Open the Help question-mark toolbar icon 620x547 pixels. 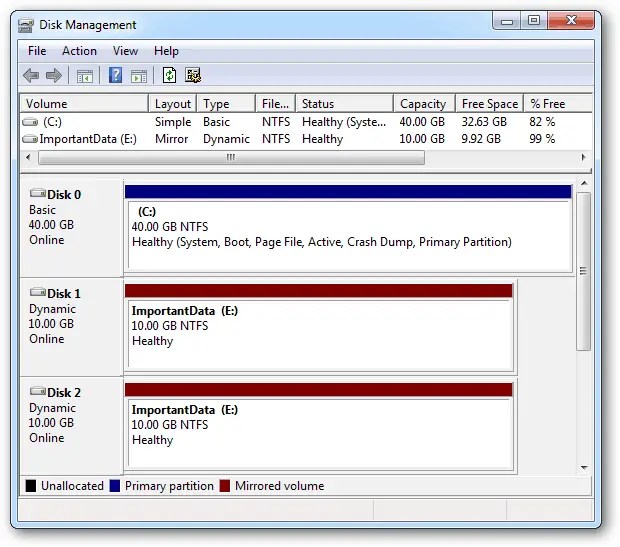(115, 75)
